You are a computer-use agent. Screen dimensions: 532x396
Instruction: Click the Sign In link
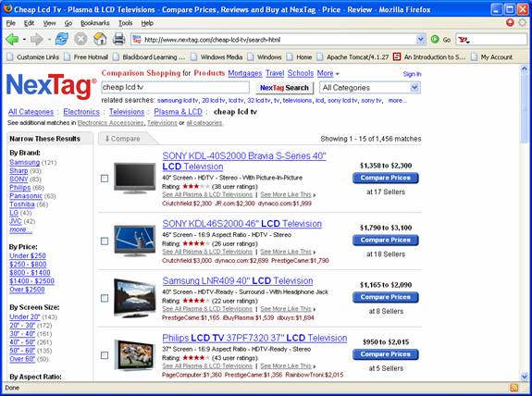[x=412, y=74]
